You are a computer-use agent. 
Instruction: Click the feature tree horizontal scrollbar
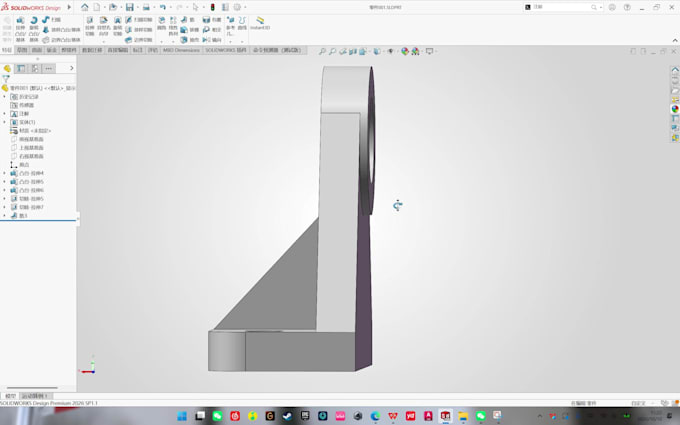tap(32, 388)
